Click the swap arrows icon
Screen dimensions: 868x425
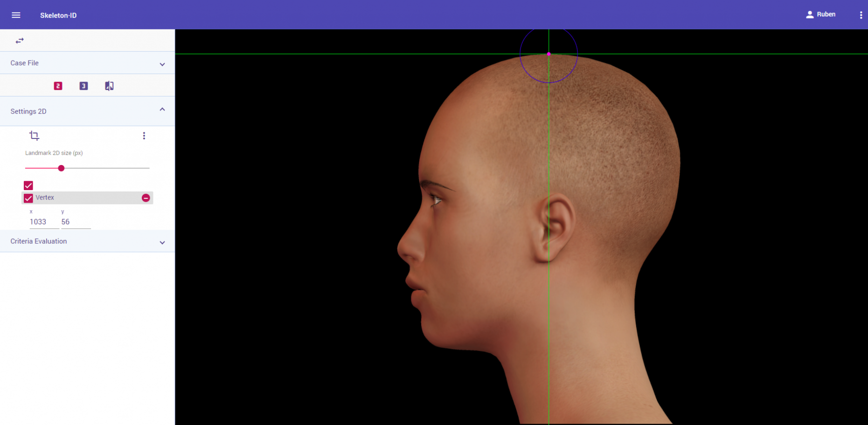20,41
